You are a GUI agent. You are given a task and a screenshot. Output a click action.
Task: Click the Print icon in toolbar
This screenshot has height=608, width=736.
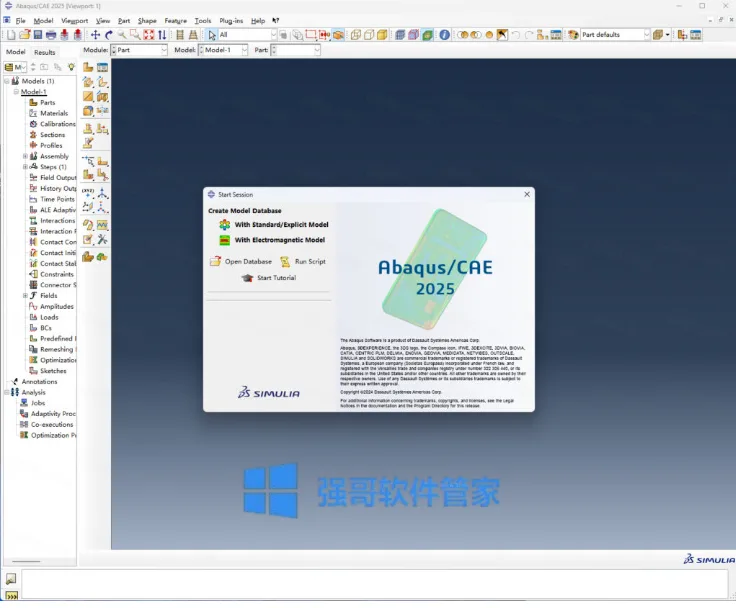(x=51, y=35)
